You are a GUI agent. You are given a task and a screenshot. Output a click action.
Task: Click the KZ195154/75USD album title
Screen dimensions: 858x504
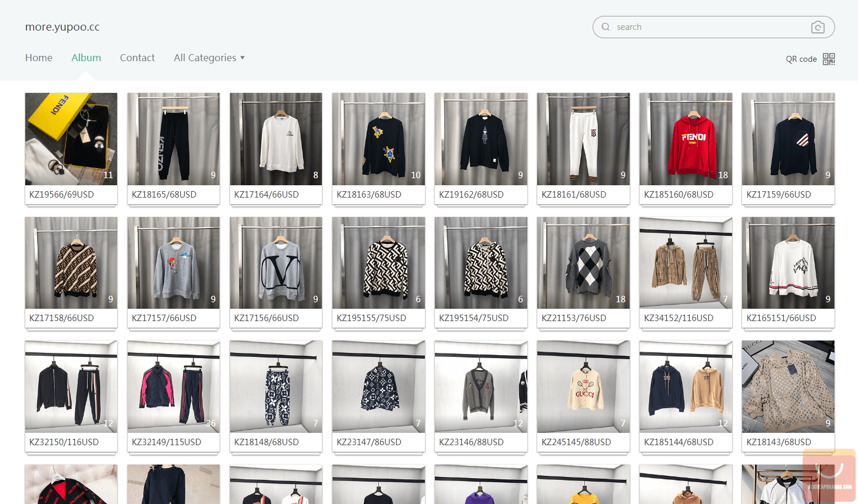(474, 318)
